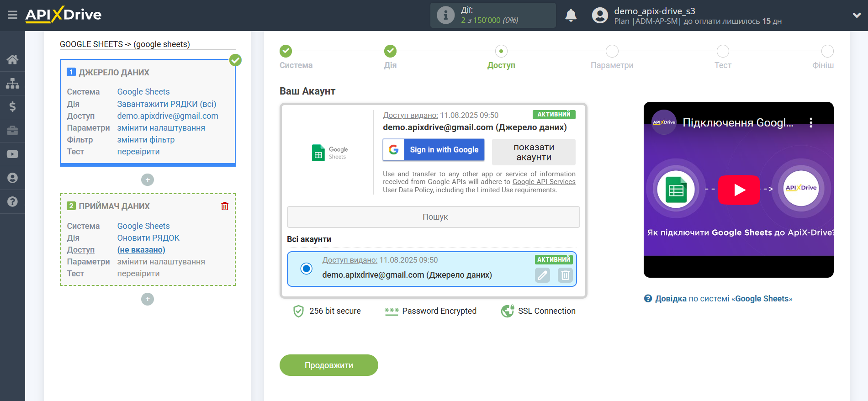868x401 pixels.
Task: Click the green check on data source block
Action: coord(235,60)
